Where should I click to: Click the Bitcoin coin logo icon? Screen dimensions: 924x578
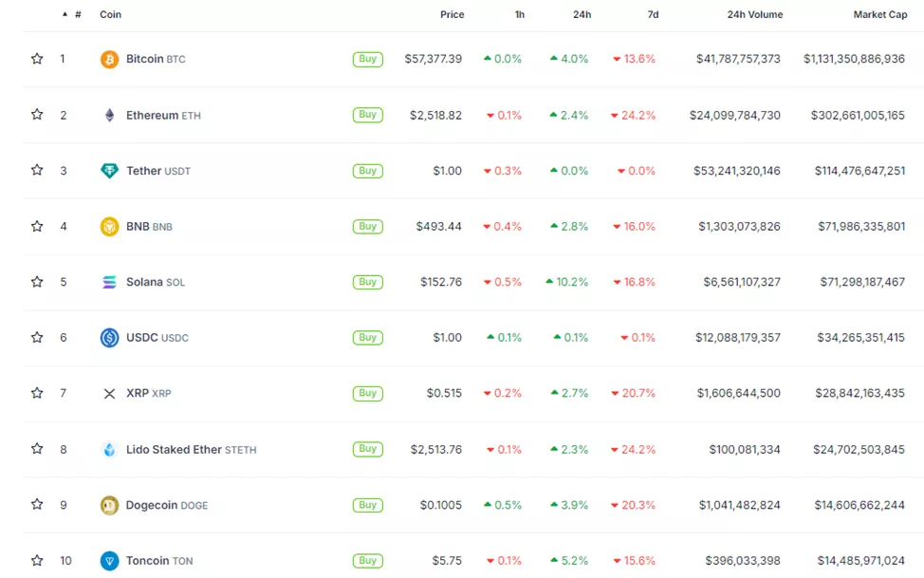[109, 59]
